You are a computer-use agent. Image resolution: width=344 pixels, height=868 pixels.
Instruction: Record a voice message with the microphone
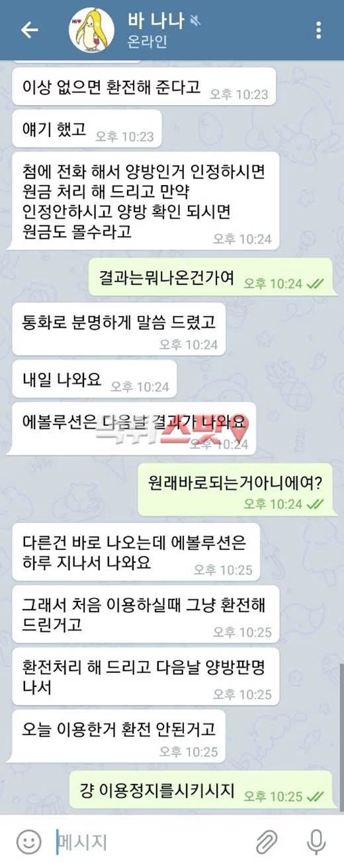(x=317, y=842)
